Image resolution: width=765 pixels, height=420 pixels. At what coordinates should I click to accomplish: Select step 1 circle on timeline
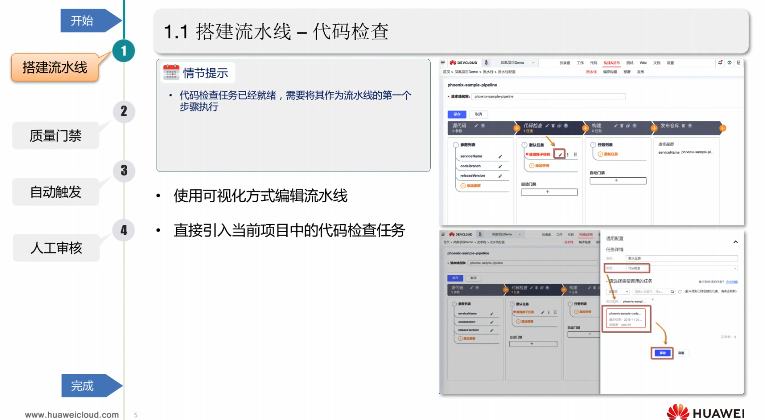[x=123, y=51]
